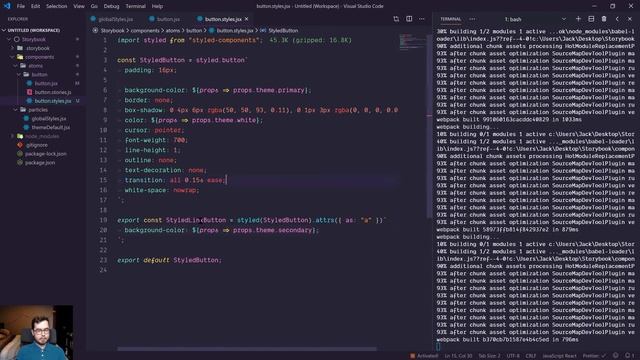The height and width of the screenshot is (360, 640).
Task: Open the 1: bash terminal selector dropdown
Action: pyautogui.click(x=535, y=19)
